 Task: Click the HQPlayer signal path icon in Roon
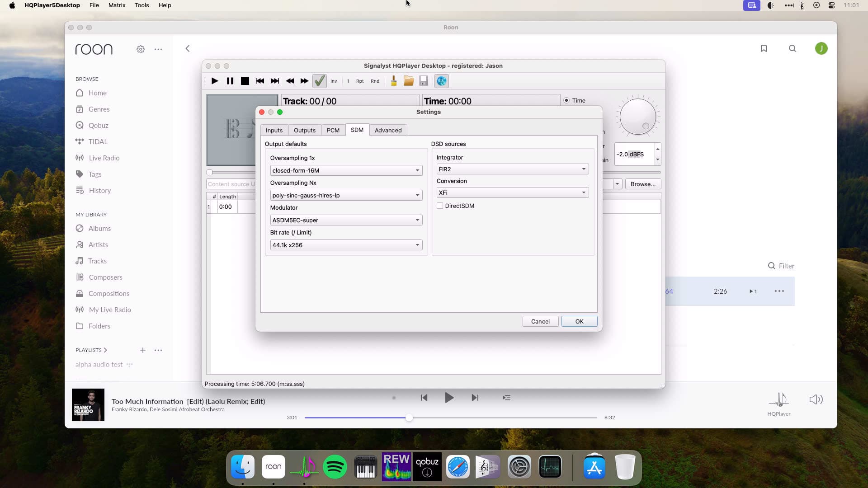[779, 399]
